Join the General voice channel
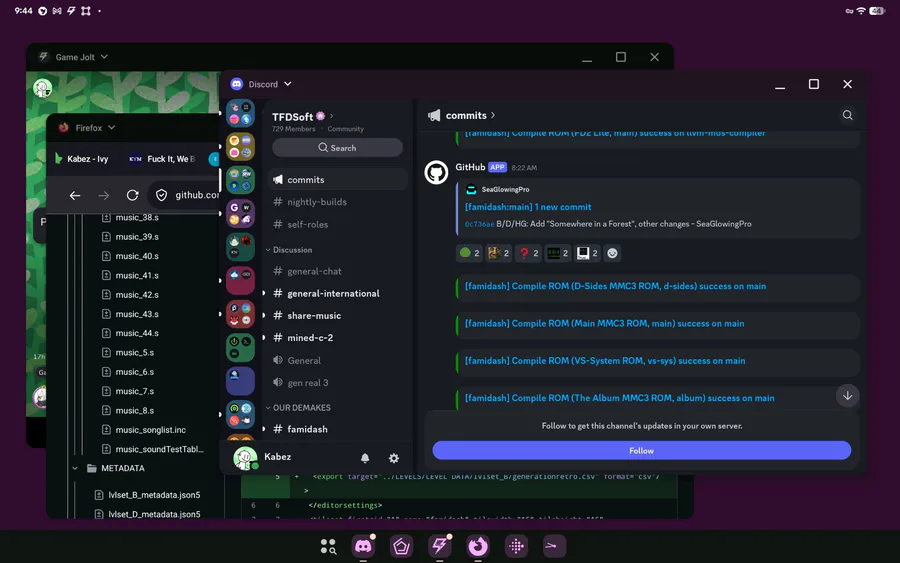Screen dimensions: 900x563 coord(338,360)
